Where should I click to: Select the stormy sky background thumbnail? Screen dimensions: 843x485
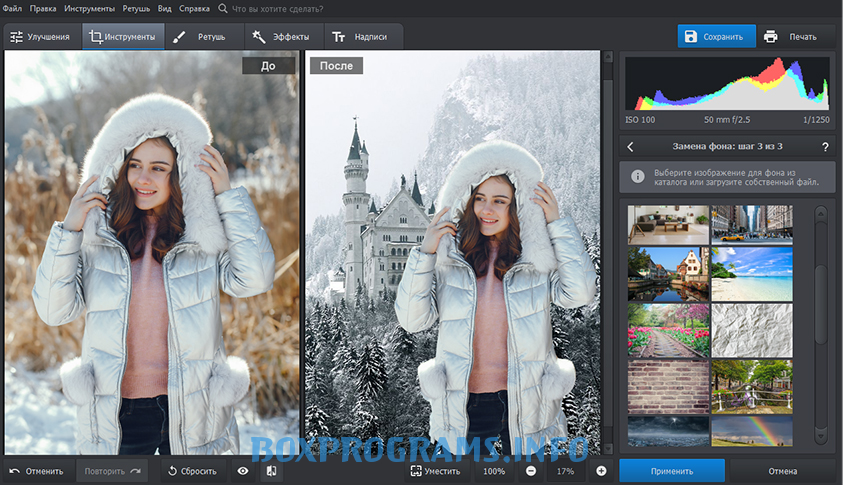pos(668,431)
